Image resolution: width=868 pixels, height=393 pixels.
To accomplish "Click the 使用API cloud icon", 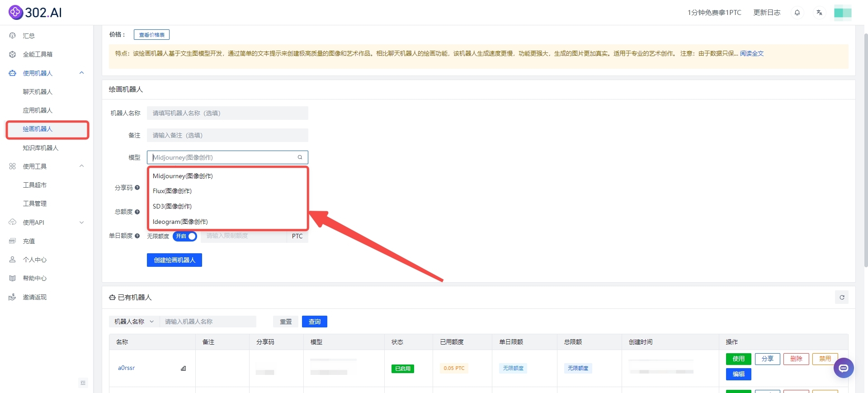I will click(x=13, y=223).
